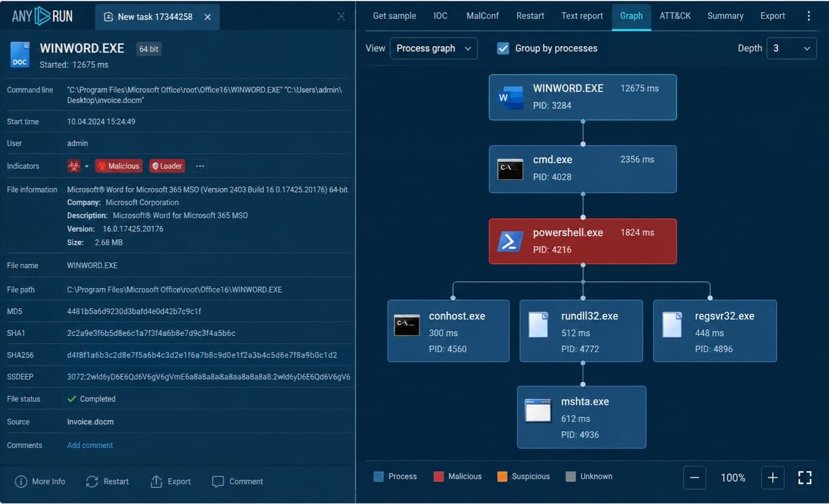Click the 100% zoom level text

tap(733, 478)
